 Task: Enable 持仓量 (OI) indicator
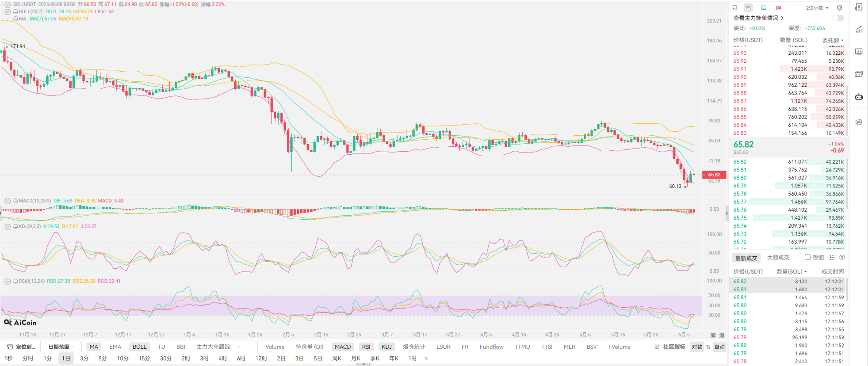click(x=310, y=347)
